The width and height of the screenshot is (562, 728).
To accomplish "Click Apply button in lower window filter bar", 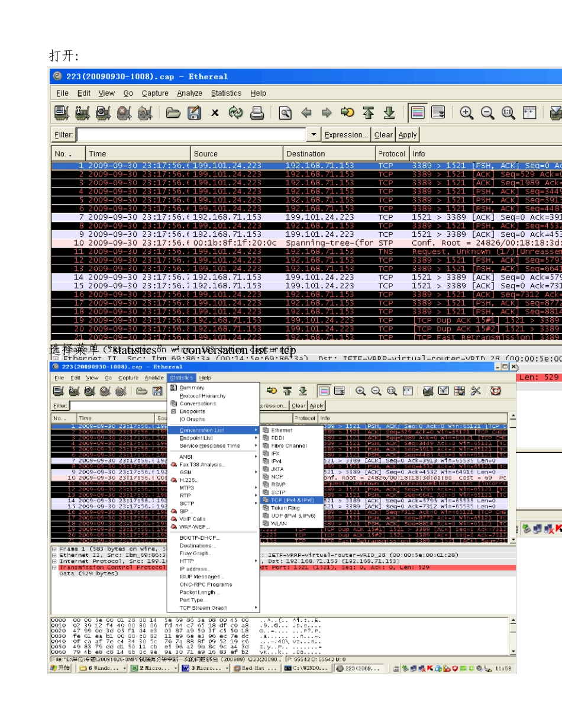I will tap(317, 405).
